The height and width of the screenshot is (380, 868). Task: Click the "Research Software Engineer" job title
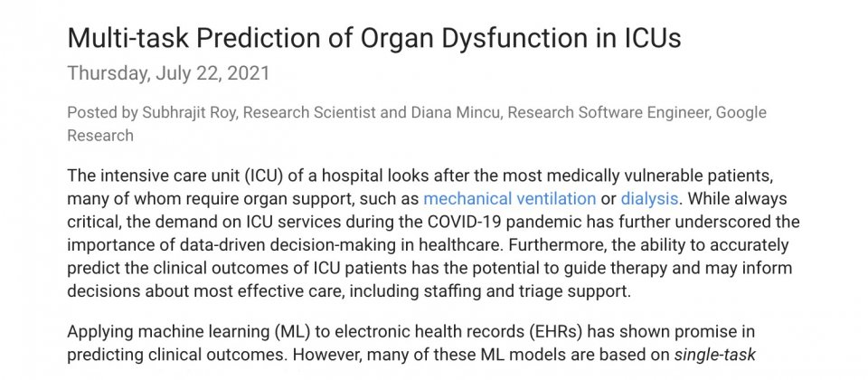tap(609, 113)
